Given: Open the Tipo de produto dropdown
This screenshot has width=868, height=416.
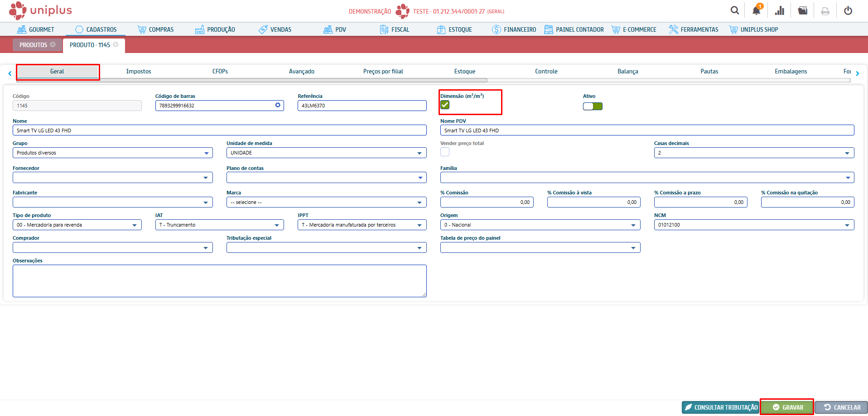Looking at the screenshot, I should 77,225.
